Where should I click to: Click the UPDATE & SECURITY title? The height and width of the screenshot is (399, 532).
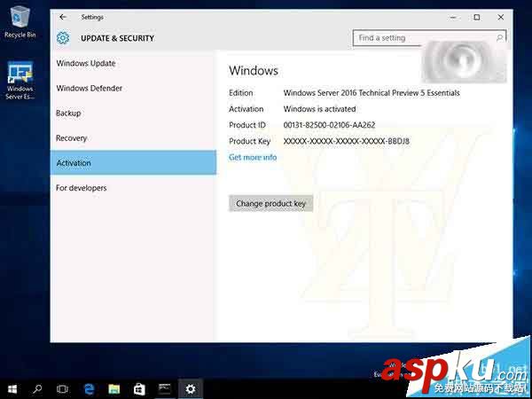point(117,38)
